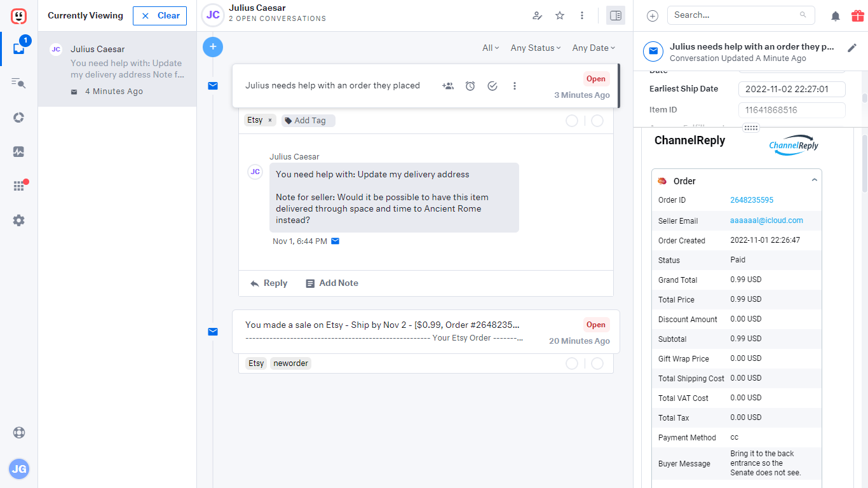Click the JC avatar in header
Viewport: 868px width, 488px height.
(x=213, y=16)
